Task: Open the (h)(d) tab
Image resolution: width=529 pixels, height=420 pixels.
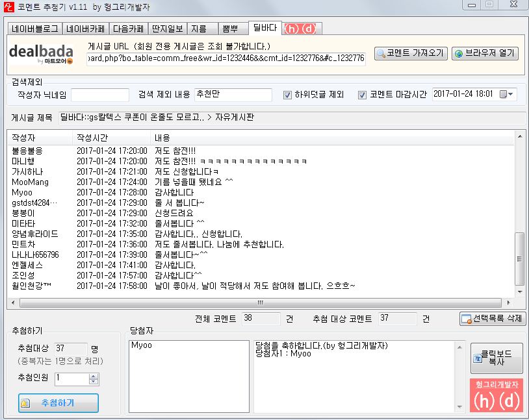Action: (x=302, y=29)
